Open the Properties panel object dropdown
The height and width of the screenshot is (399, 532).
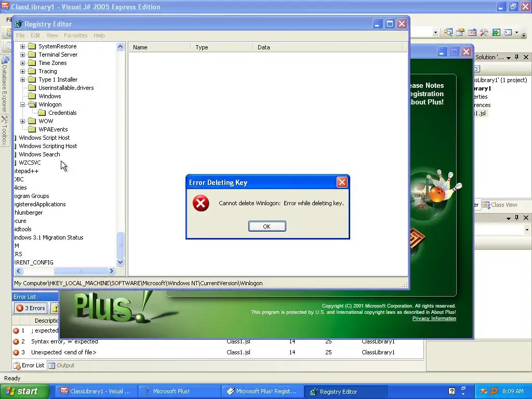[x=527, y=230]
